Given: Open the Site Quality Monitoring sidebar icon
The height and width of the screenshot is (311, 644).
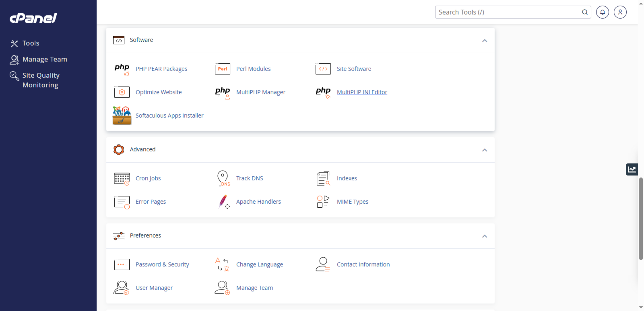Looking at the screenshot, I should 14,76.
